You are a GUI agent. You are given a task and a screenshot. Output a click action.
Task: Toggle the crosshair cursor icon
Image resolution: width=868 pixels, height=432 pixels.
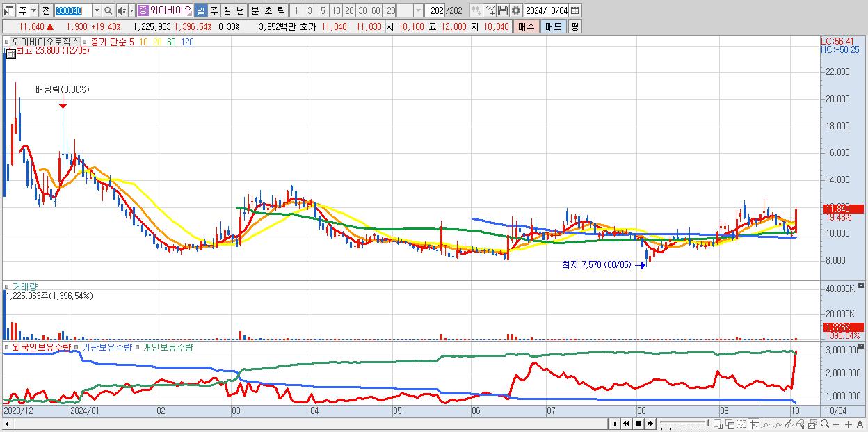coord(753,424)
